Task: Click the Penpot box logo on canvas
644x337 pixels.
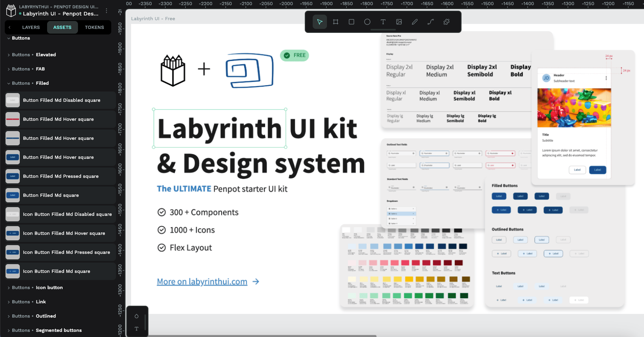Action: tap(173, 70)
